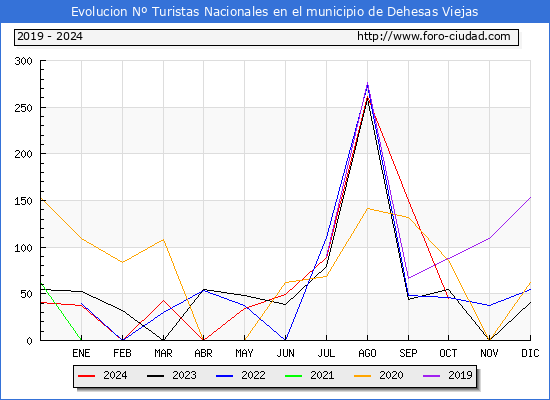The width and height of the screenshot is (550, 400).
Task: Click the AGO month axis label
Action: point(367,353)
